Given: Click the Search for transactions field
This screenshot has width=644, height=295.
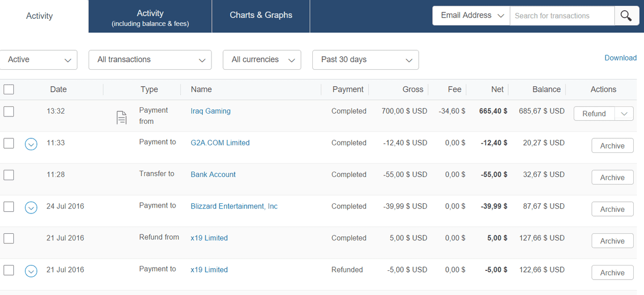Looking at the screenshot, I should [561, 16].
